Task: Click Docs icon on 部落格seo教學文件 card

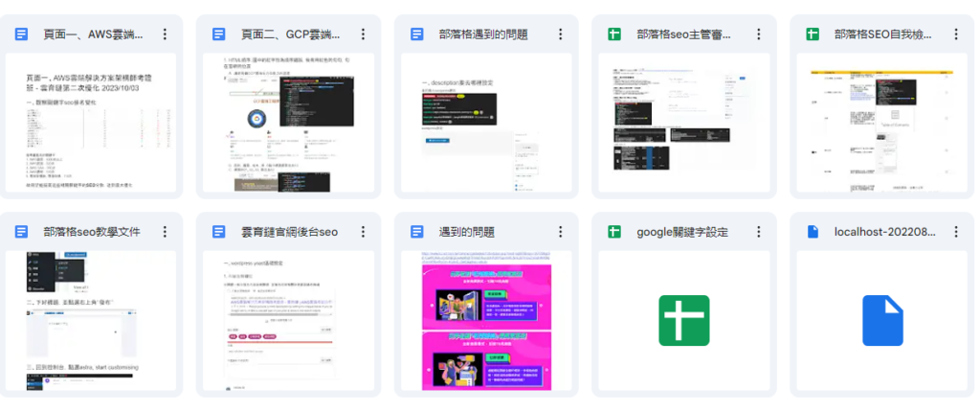Action: (x=22, y=232)
